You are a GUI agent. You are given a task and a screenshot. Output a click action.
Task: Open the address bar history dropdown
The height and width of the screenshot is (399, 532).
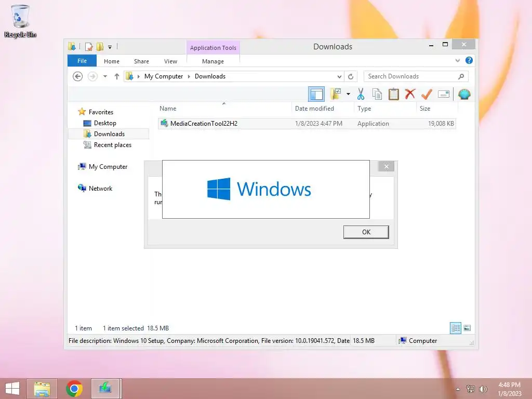coord(339,77)
